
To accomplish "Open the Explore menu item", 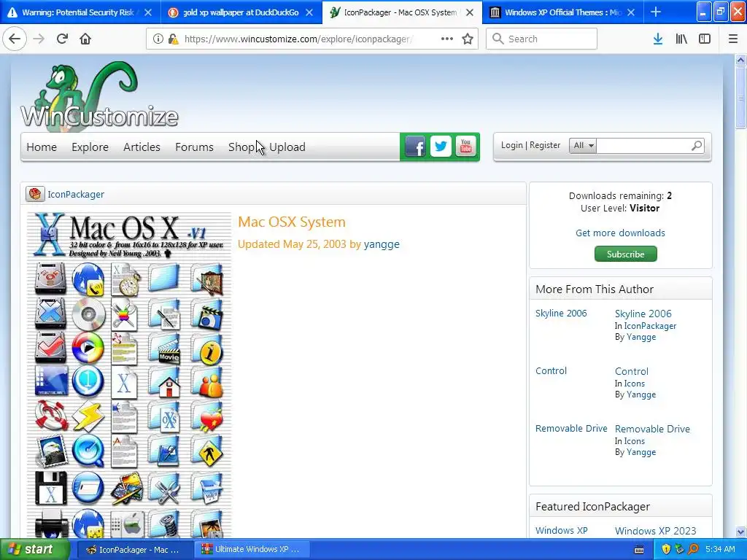I will 90,147.
